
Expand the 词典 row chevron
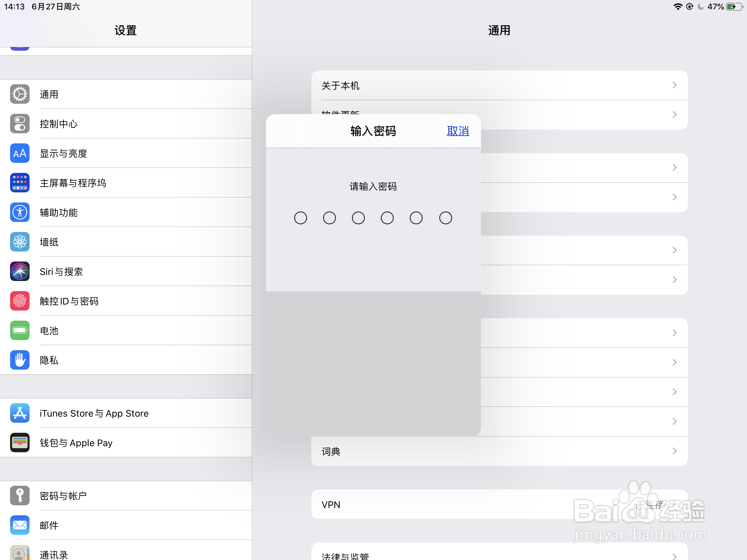coord(675,451)
